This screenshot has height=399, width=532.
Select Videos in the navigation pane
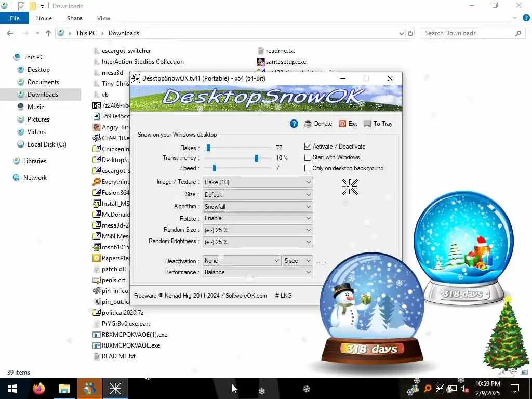pyautogui.click(x=36, y=132)
